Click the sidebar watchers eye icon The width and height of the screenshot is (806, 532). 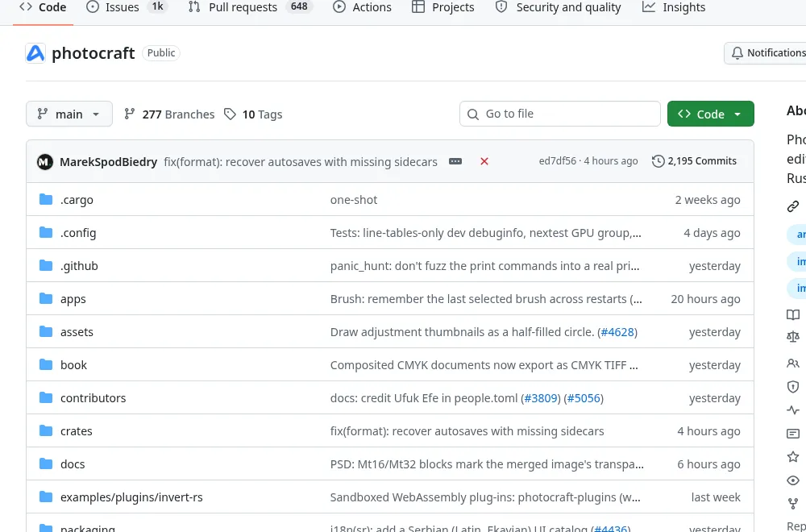793,480
